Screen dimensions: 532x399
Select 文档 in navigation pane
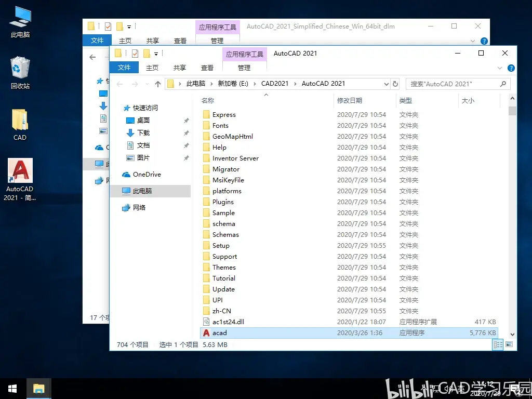(143, 145)
